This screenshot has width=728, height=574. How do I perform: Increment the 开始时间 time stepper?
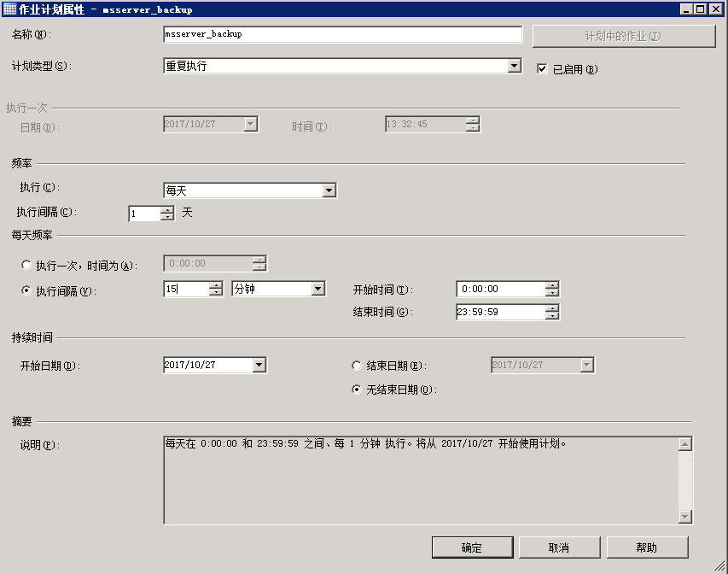click(554, 285)
